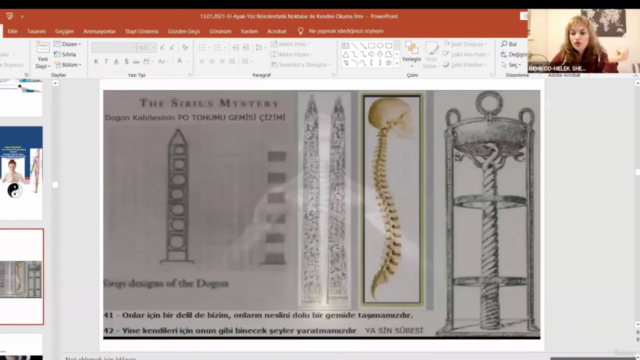
Task: Click the Increase List Level icon
Action: tap(246, 48)
